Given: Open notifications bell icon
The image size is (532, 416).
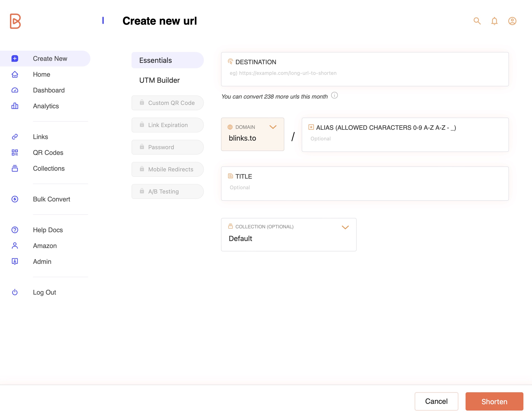Looking at the screenshot, I should 494,21.
